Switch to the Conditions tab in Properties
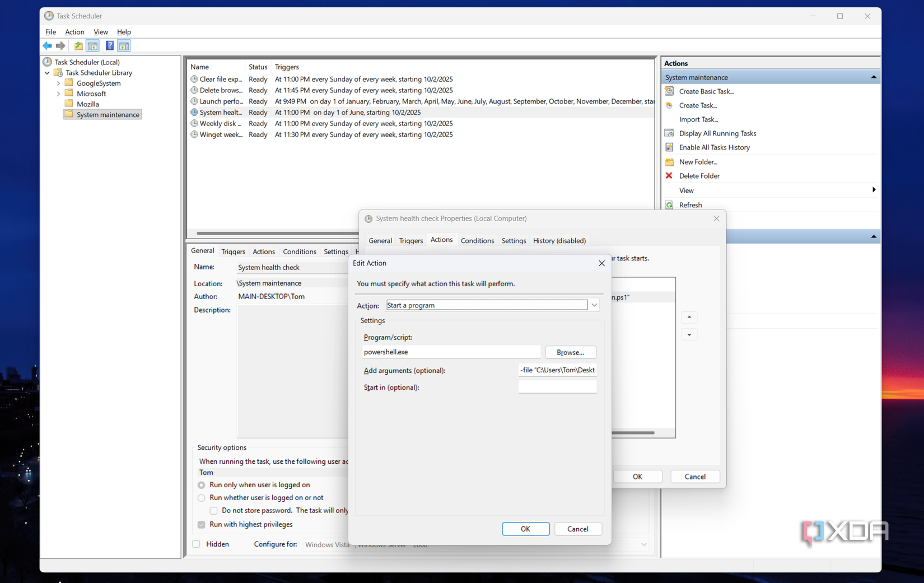Screen dimensions: 924x583 (477, 240)
